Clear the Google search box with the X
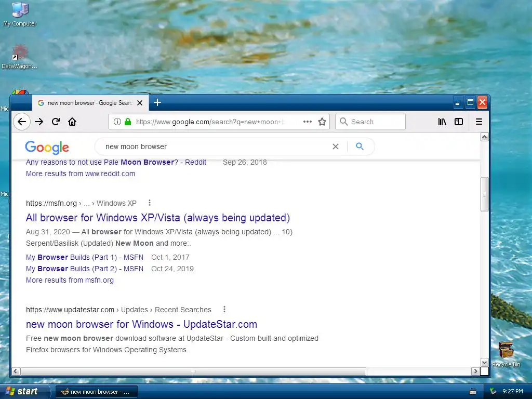Viewport: 532px width, 399px height. [335, 147]
